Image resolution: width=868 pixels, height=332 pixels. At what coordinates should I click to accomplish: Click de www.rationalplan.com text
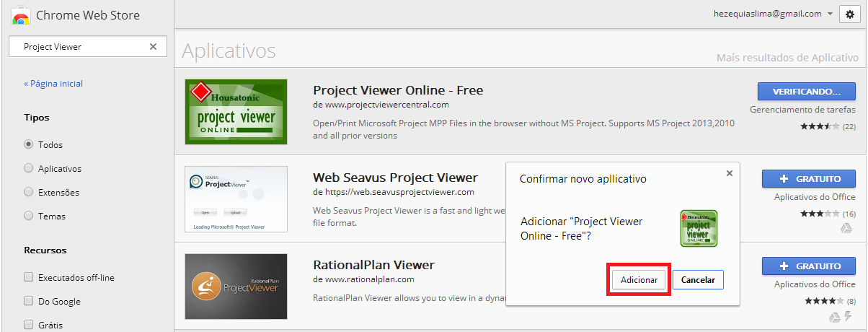coord(363,279)
